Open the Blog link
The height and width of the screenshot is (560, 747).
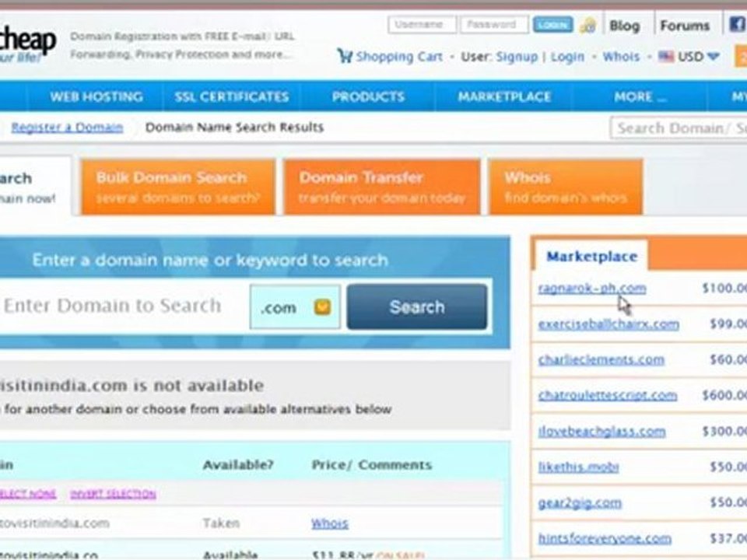625,26
